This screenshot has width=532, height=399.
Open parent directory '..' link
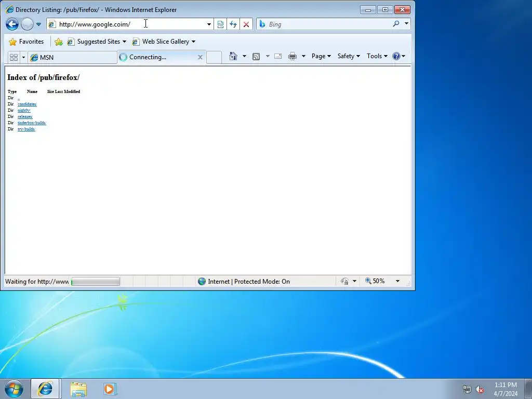19,98
